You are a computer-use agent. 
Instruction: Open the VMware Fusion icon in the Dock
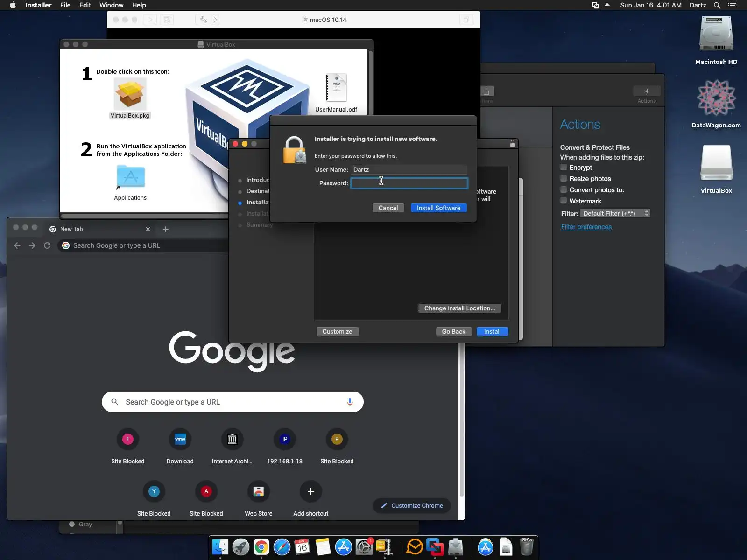(435, 547)
